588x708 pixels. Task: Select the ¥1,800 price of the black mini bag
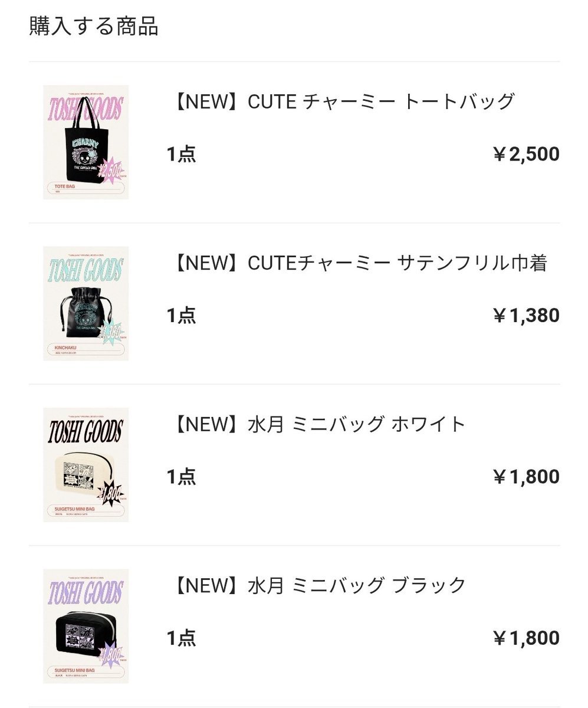[526, 638]
